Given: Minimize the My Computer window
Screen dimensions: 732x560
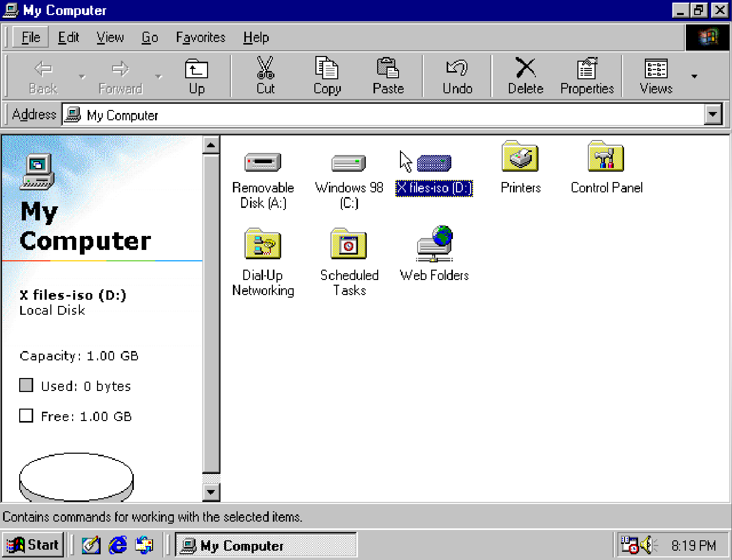Looking at the screenshot, I should (680, 10).
